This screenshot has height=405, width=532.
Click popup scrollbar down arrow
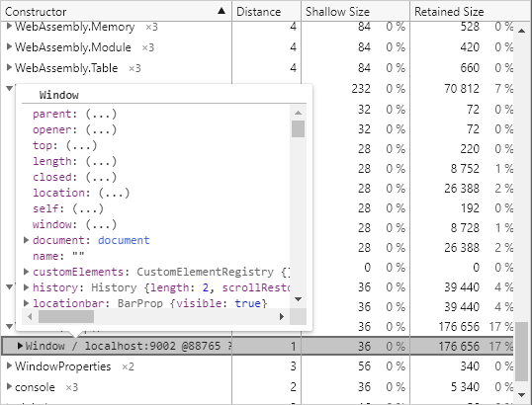click(x=298, y=299)
